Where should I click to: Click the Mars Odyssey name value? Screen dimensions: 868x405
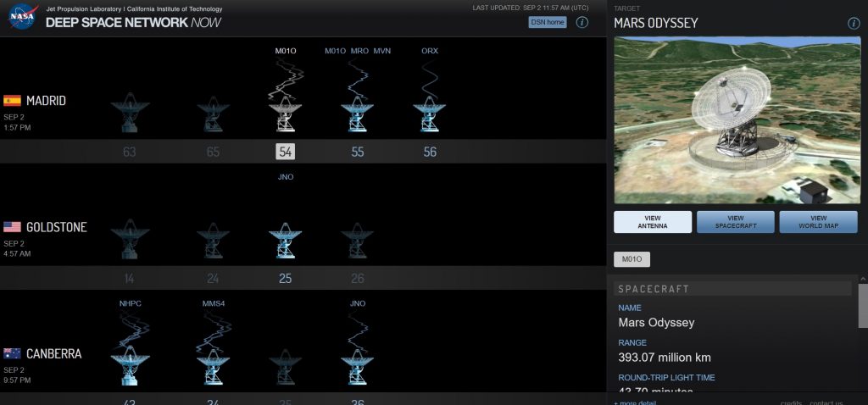click(656, 323)
